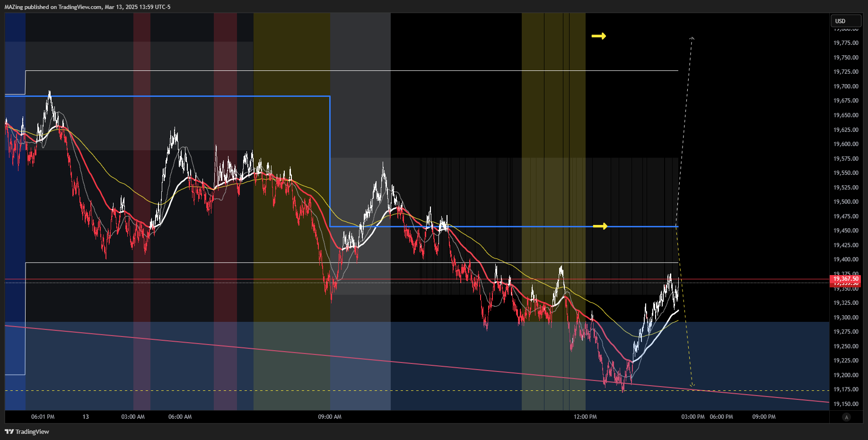The image size is (868, 440).
Task: Click the 19,625.00 price axis label
Action: (846, 130)
